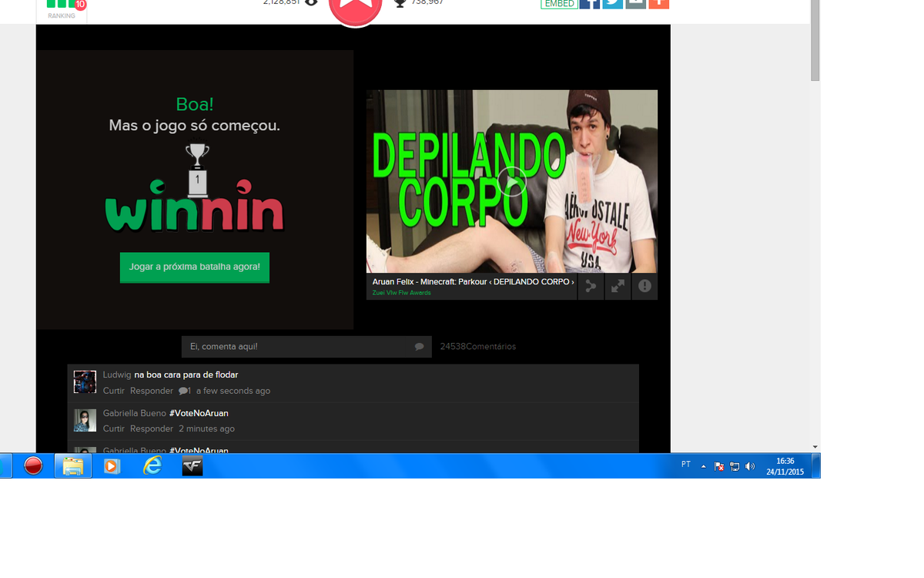924x578 pixels.
Task: Click the 'Boa!' heading
Action: [195, 104]
